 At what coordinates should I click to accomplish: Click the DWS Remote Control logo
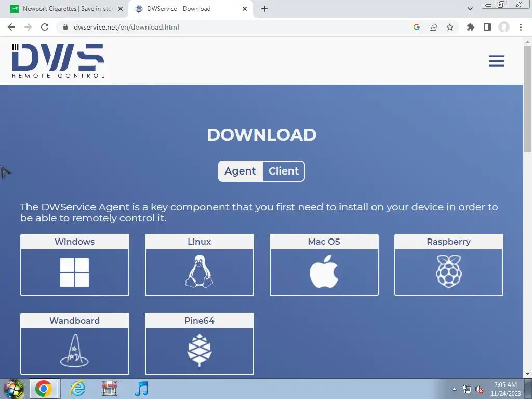click(x=58, y=61)
